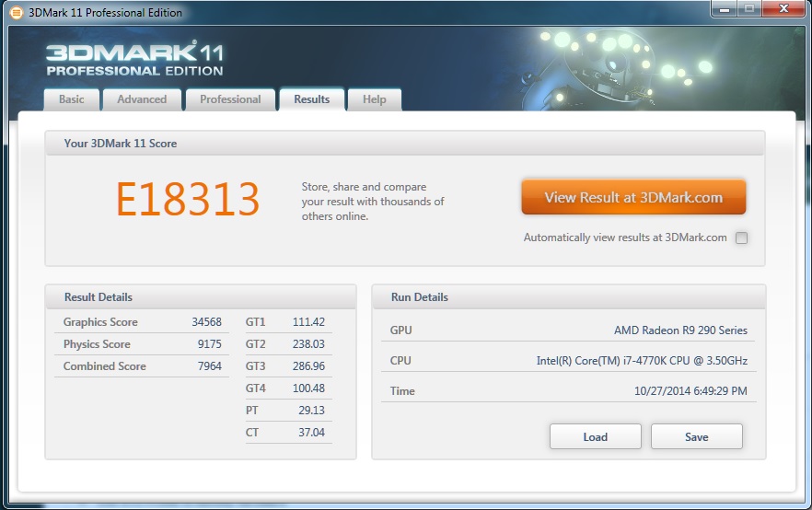Click the GT2 value 238.03
The width and height of the screenshot is (812, 510).
(308, 344)
